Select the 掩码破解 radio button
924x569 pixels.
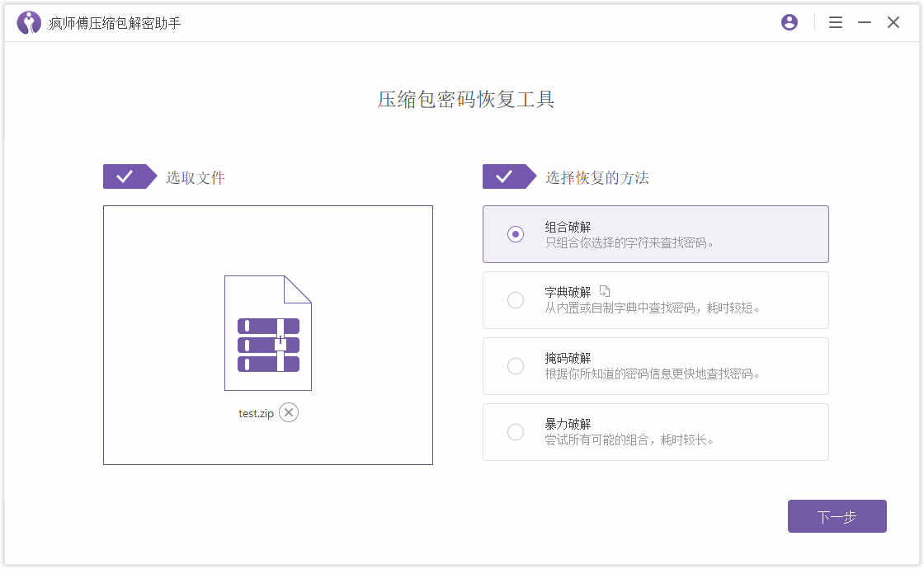(x=516, y=365)
